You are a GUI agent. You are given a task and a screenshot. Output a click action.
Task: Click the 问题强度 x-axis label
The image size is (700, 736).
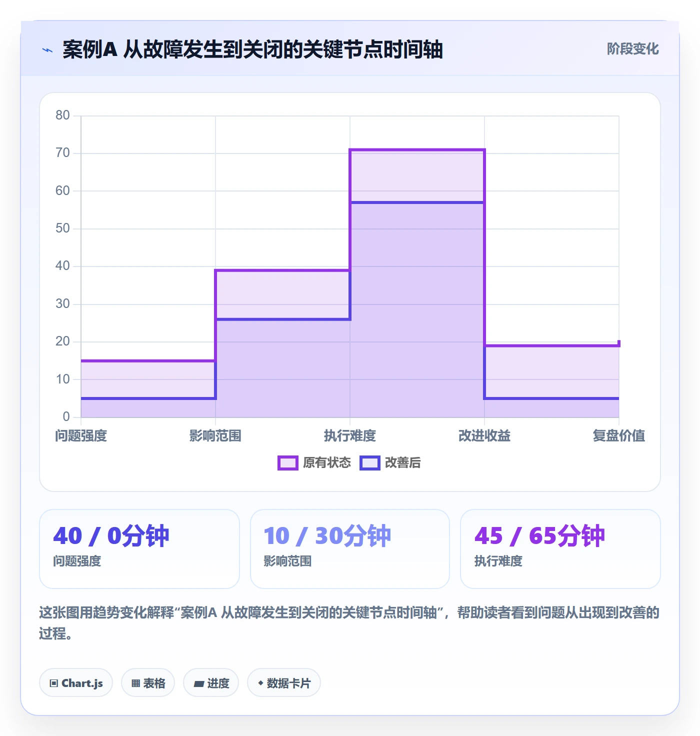pyautogui.click(x=81, y=436)
